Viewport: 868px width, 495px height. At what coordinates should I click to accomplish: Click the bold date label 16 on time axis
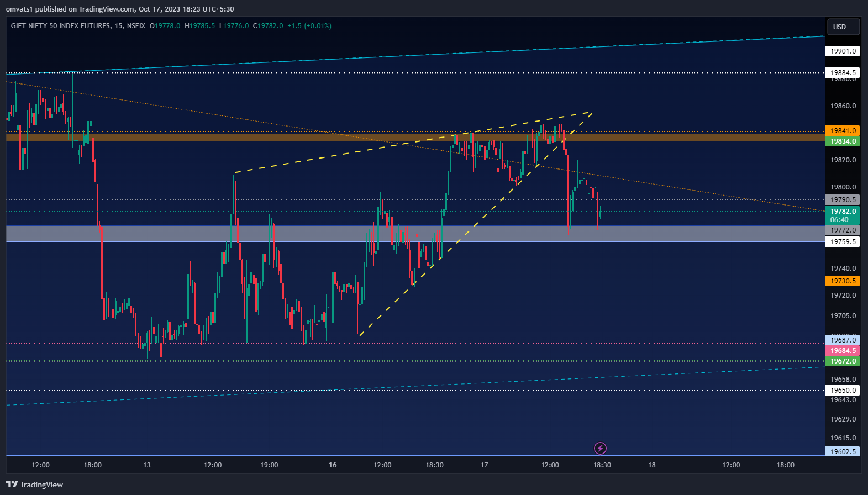pyautogui.click(x=333, y=465)
